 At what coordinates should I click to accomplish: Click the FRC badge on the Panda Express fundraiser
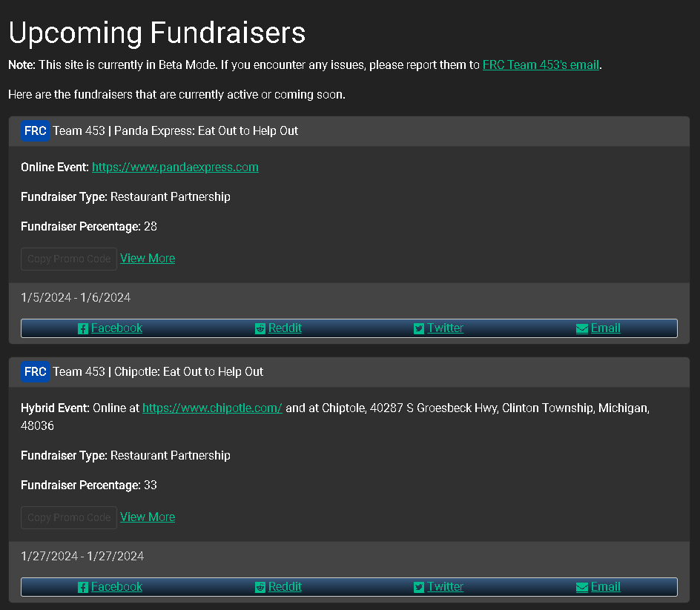[36, 130]
